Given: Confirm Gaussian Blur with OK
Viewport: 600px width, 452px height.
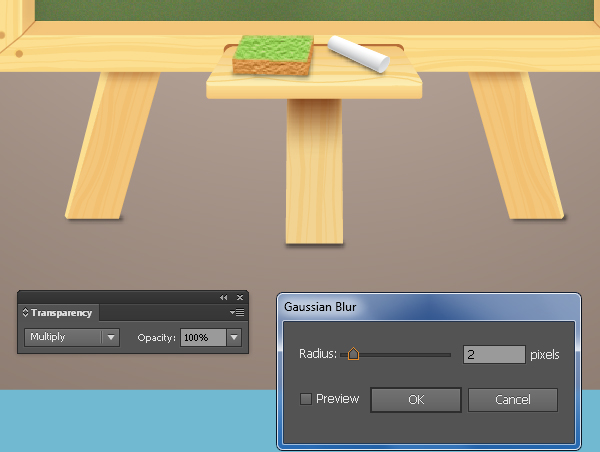Looking at the screenshot, I should pos(416,400).
